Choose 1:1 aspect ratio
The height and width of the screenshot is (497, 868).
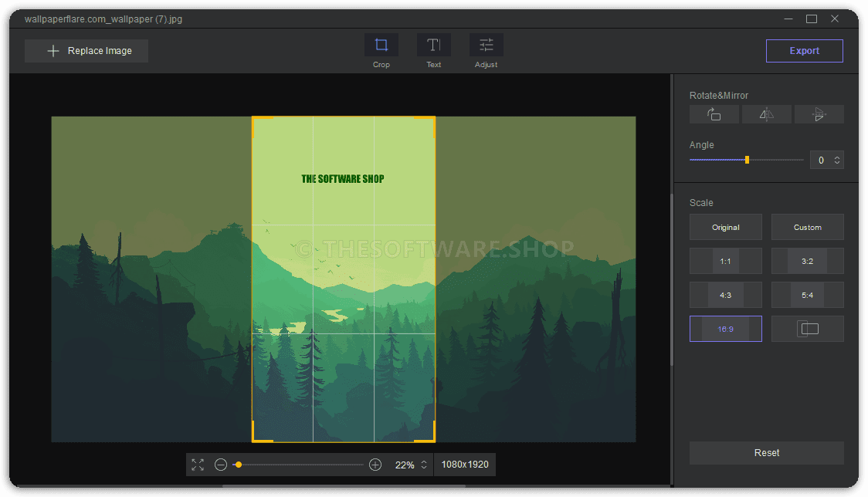tap(726, 261)
